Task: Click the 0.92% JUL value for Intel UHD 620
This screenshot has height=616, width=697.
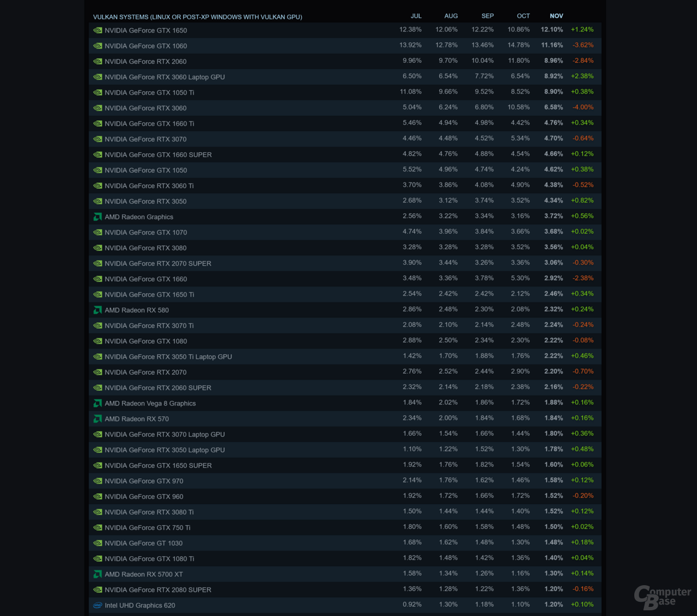Action: coord(412,605)
